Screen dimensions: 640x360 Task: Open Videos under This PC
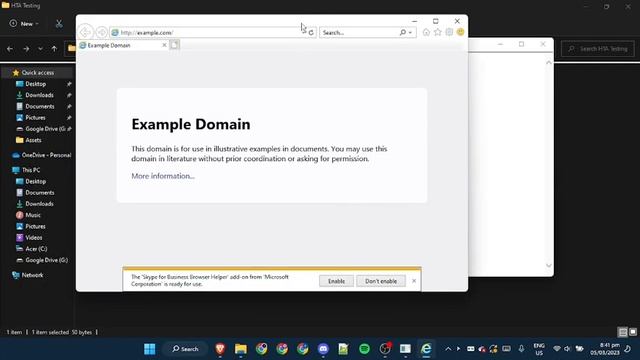point(33,238)
